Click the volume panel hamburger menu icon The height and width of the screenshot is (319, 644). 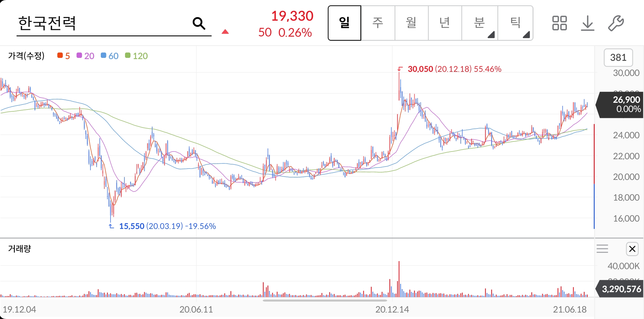[602, 249]
